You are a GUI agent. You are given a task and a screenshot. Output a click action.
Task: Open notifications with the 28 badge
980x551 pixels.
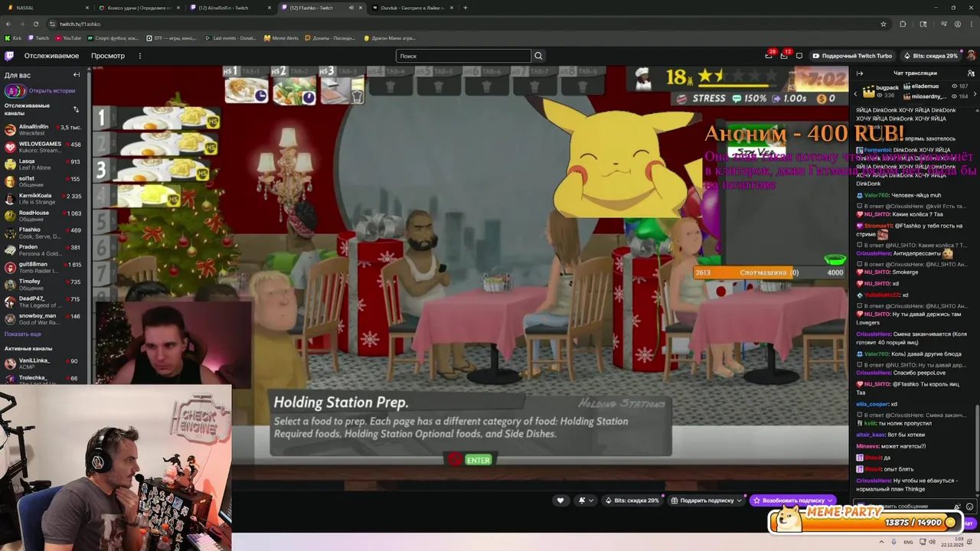pos(769,55)
